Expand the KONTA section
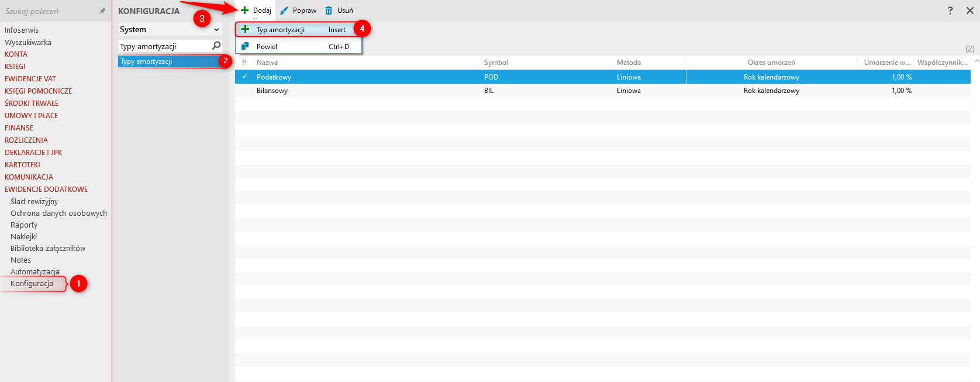Image resolution: width=980 pixels, height=382 pixels. (16, 54)
